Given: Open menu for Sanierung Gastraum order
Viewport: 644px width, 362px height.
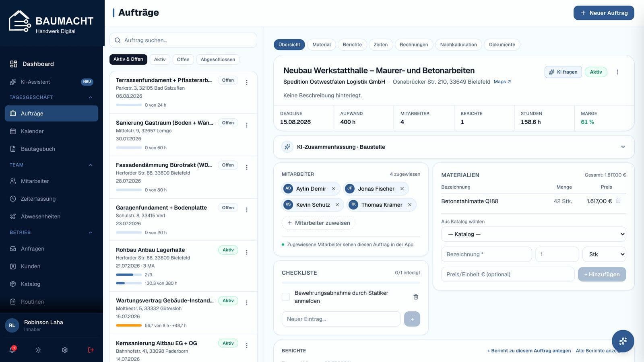Looking at the screenshot, I should click(247, 125).
